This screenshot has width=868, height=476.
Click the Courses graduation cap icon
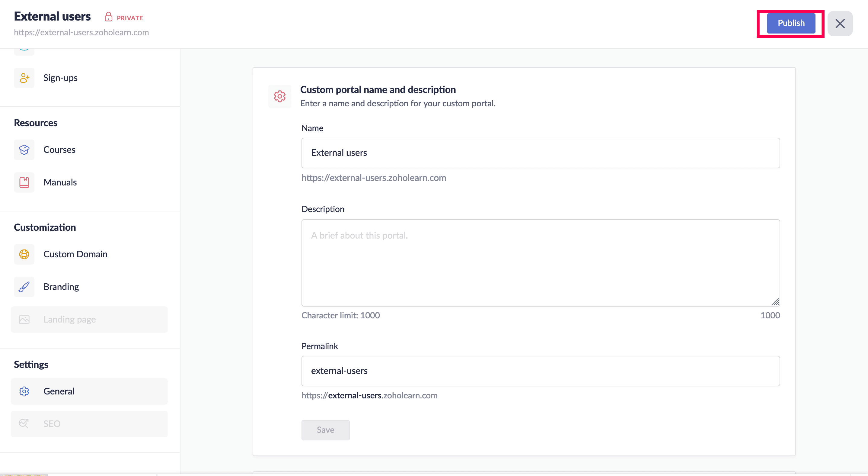coord(24,150)
